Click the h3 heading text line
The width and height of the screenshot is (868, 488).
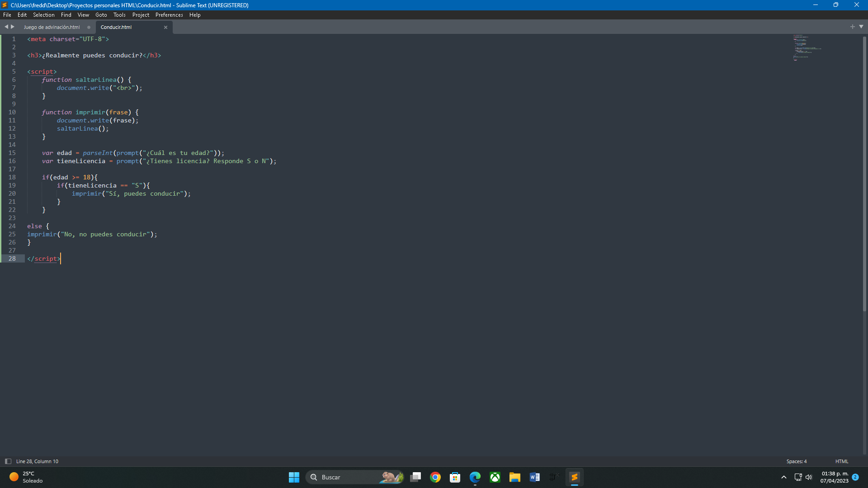point(94,55)
